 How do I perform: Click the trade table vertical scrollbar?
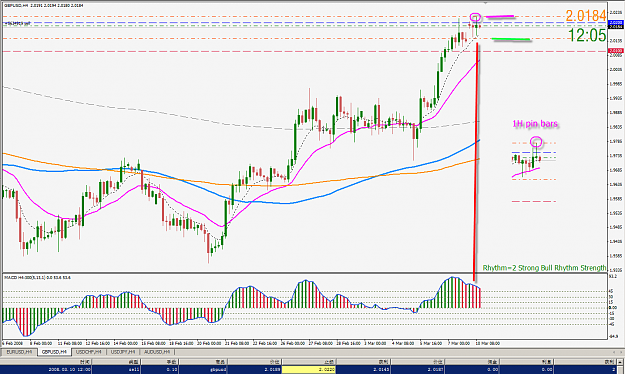tap(621, 366)
